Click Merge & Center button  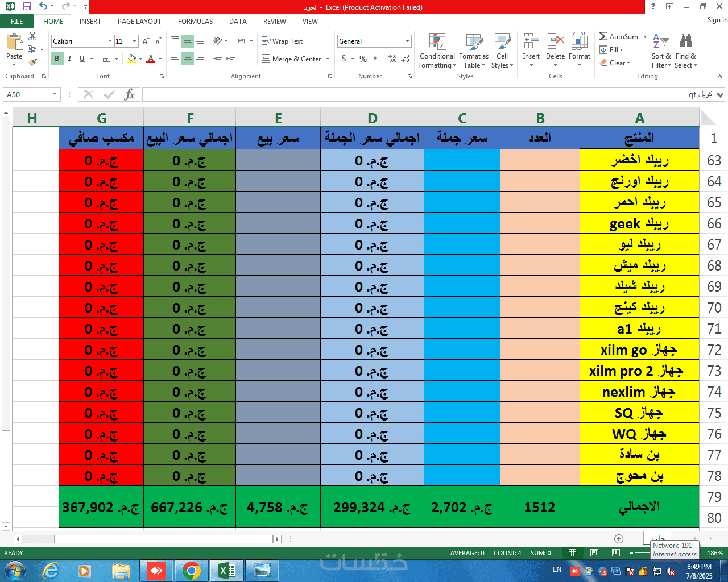(291, 59)
